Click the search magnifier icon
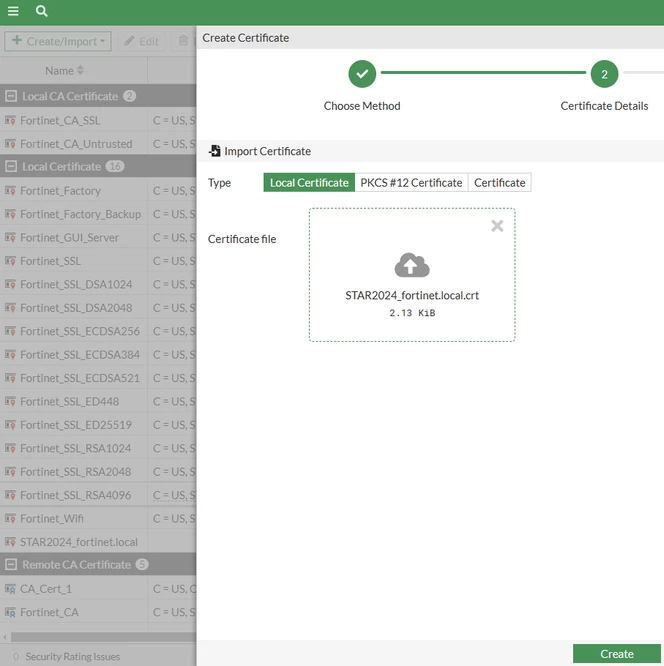This screenshot has width=664, height=666. click(41, 11)
